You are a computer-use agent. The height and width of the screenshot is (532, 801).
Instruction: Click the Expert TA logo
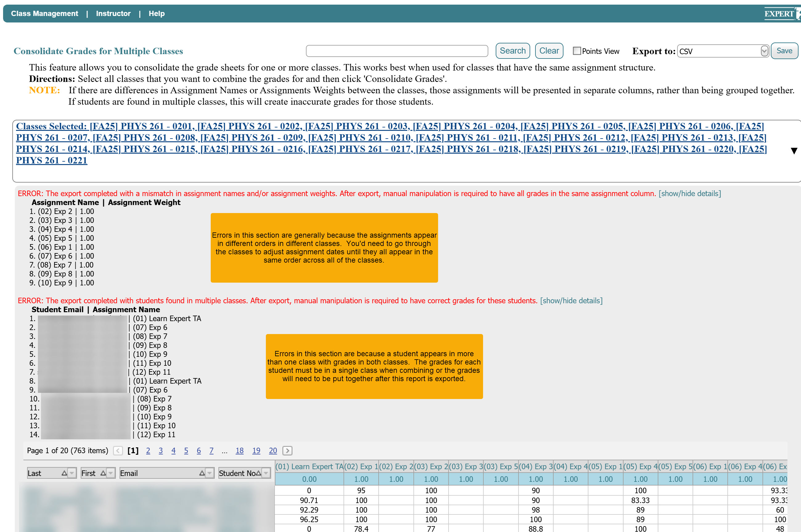(x=781, y=14)
